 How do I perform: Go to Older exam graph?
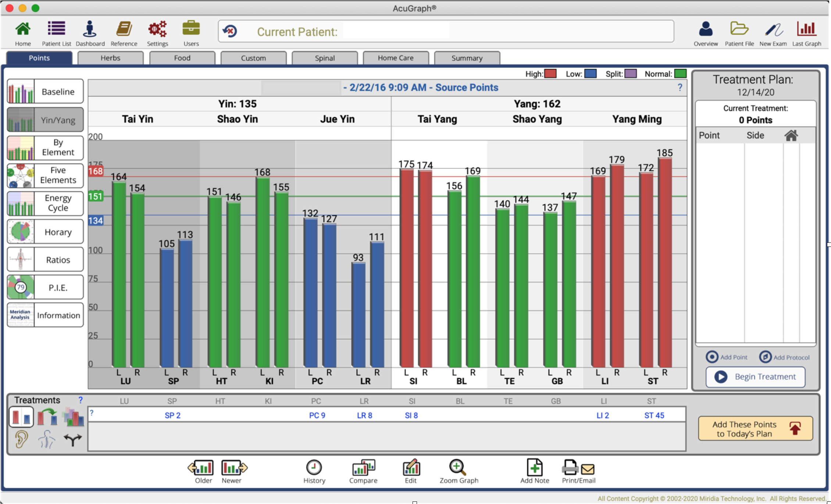(201, 467)
